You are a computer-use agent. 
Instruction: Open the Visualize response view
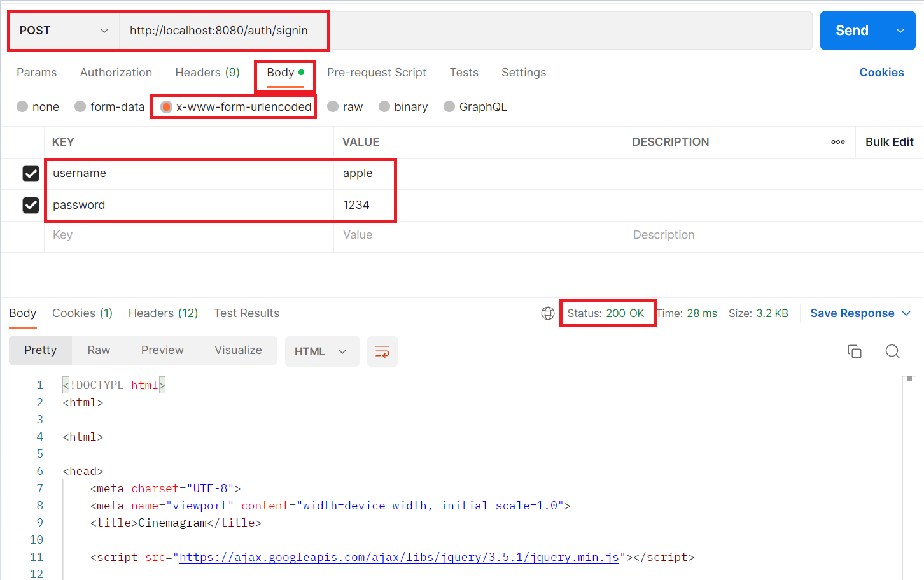click(x=238, y=350)
